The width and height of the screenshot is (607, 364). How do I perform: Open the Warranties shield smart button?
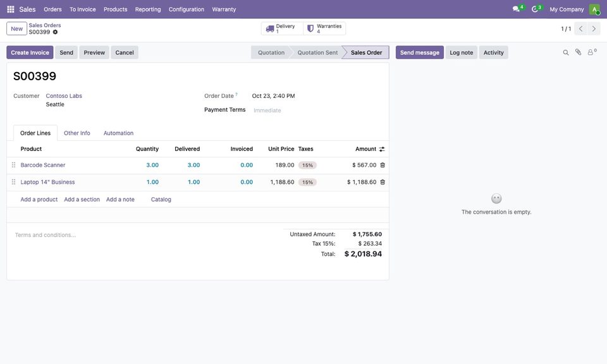324,28
